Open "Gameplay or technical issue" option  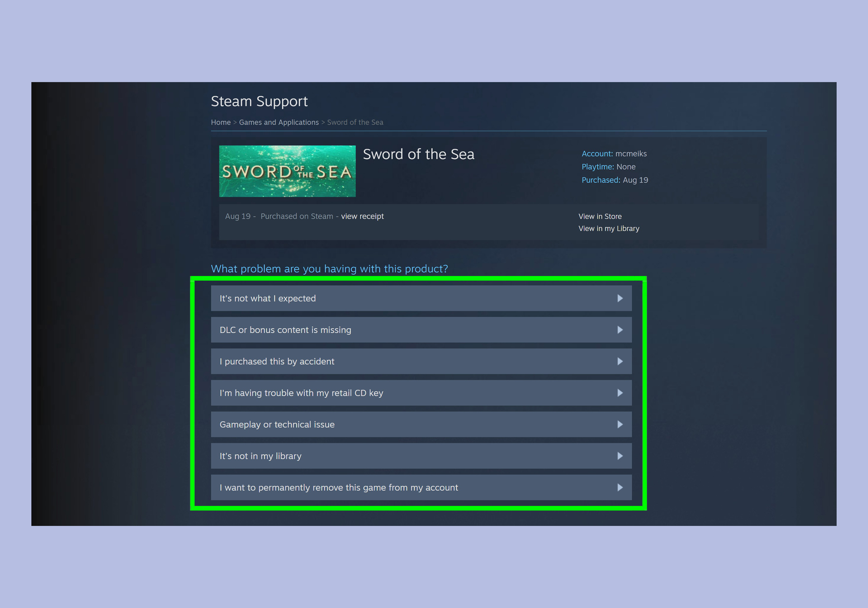(x=277, y=424)
